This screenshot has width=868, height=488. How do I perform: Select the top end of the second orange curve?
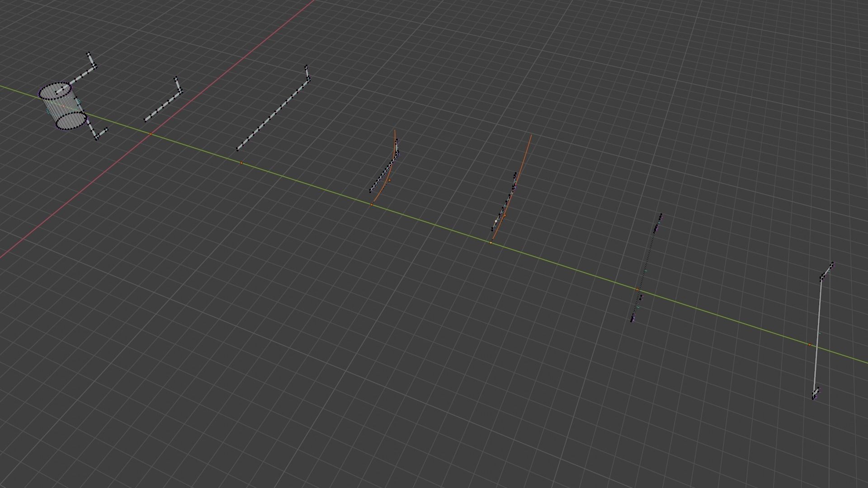point(531,135)
